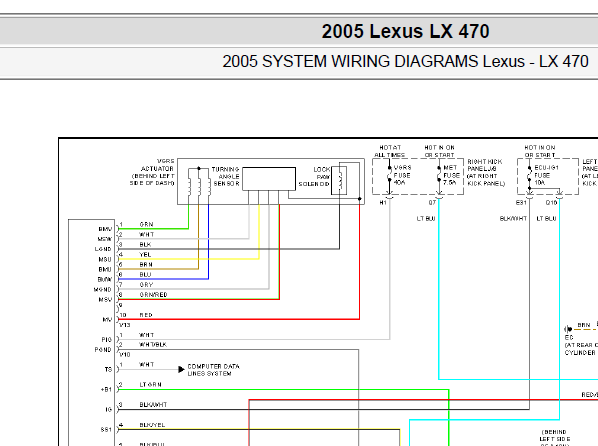Click the 'RED' wire label beside MV

pos(146,315)
